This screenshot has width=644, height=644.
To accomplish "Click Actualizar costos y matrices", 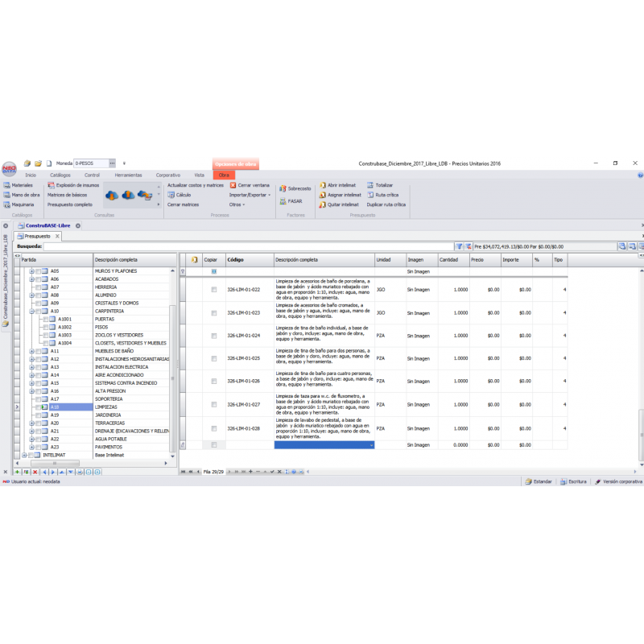I will (x=195, y=185).
